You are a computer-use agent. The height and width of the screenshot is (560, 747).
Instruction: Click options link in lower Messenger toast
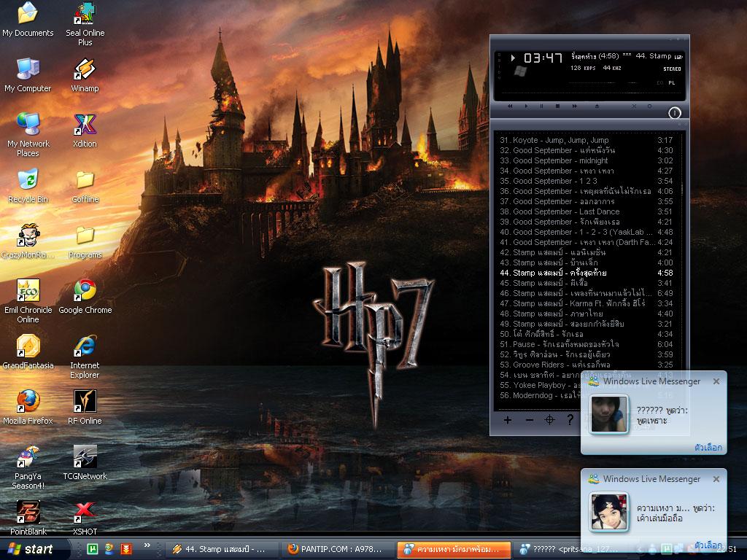click(x=708, y=545)
